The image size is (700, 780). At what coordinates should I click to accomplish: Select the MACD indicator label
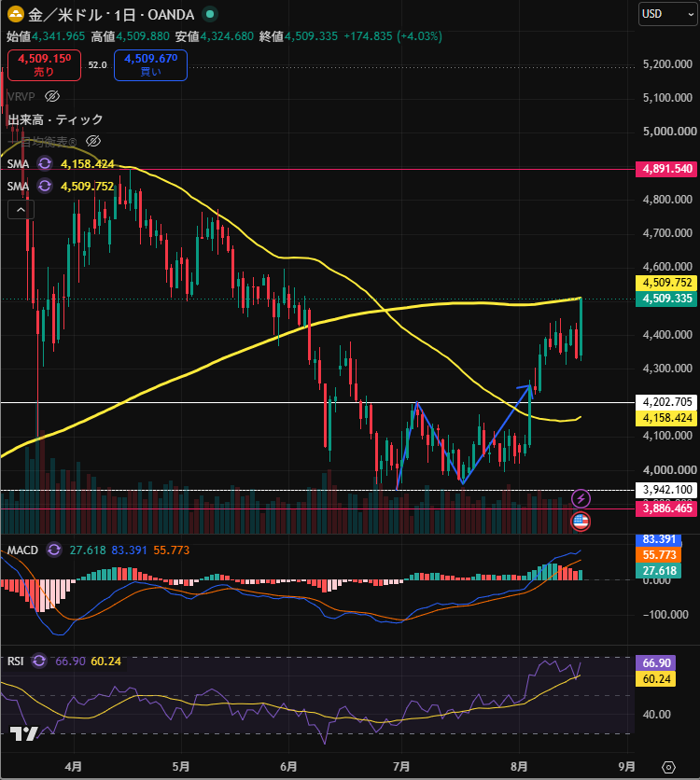(x=22, y=550)
